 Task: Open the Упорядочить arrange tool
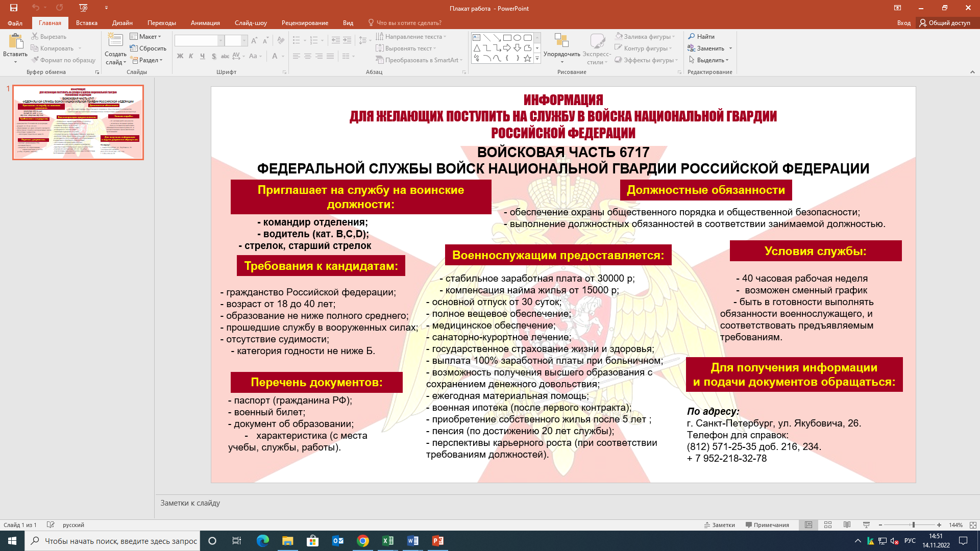(x=561, y=48)
